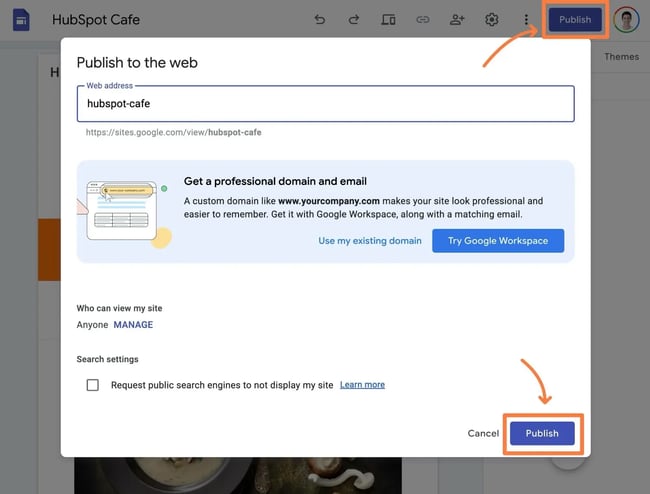Open the Learn more link
The height and width of the screenshot is (494, 650).
(362, 385)
